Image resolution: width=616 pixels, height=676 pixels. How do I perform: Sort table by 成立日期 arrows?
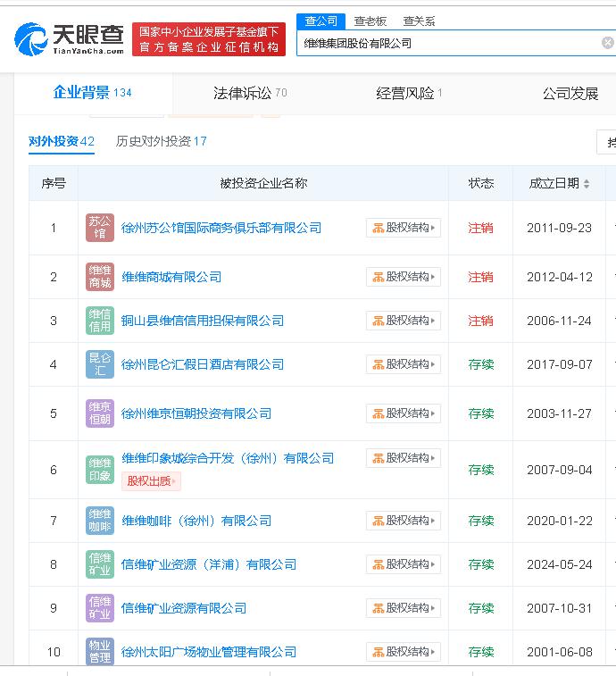click(x=587, y=184)
